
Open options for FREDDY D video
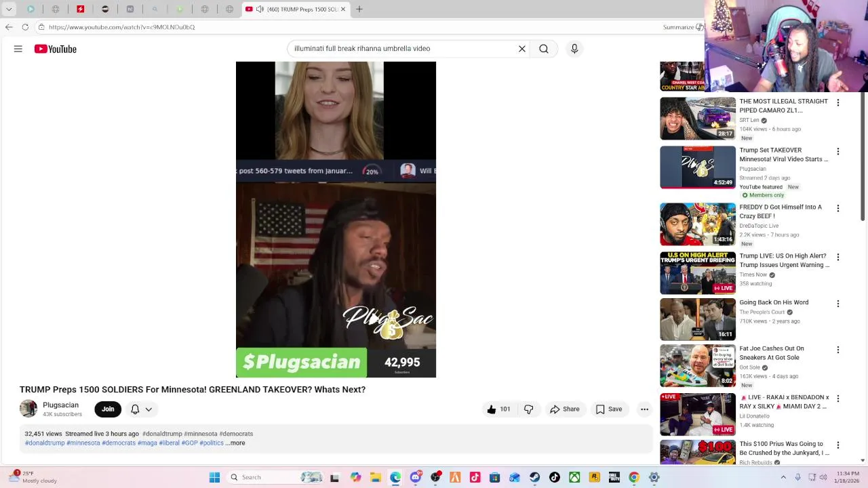coord(838,208)
